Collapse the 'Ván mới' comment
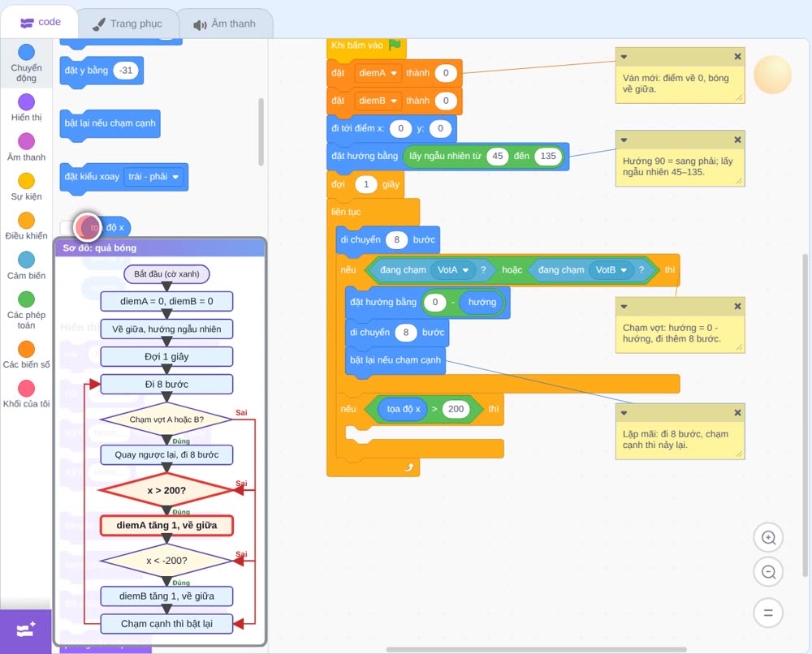 pyautogui.click(x=624, y=57)
